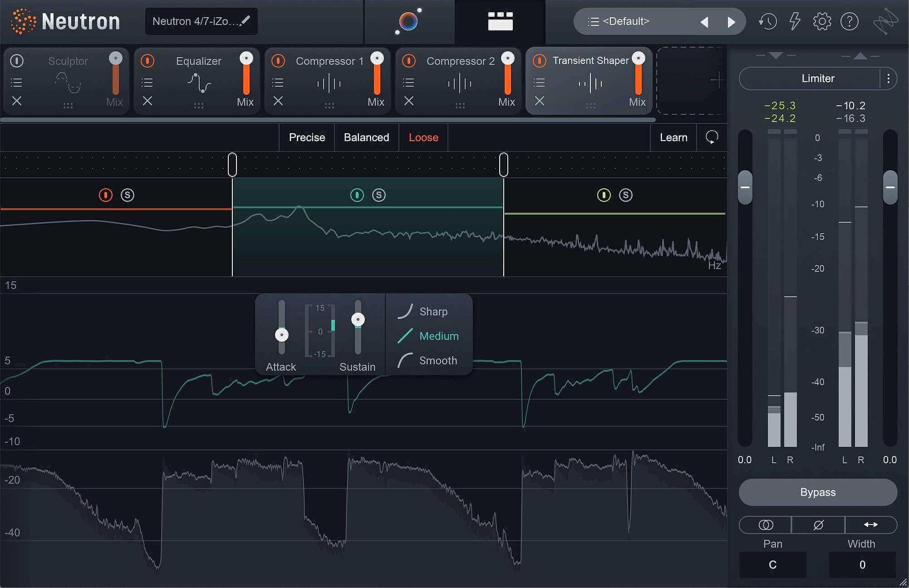Open the help question mark icon
The width and height of the screenshot is (909, 588).
(x=850, y=21)
